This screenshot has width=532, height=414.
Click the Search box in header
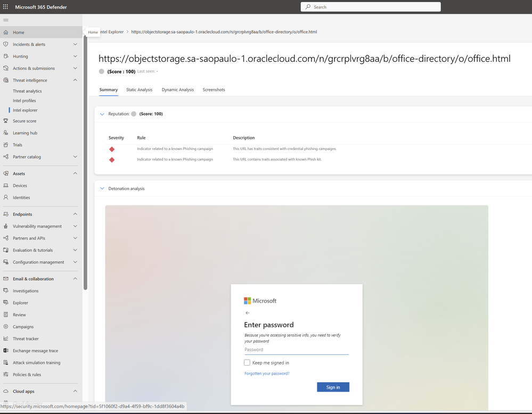[371, 7]
